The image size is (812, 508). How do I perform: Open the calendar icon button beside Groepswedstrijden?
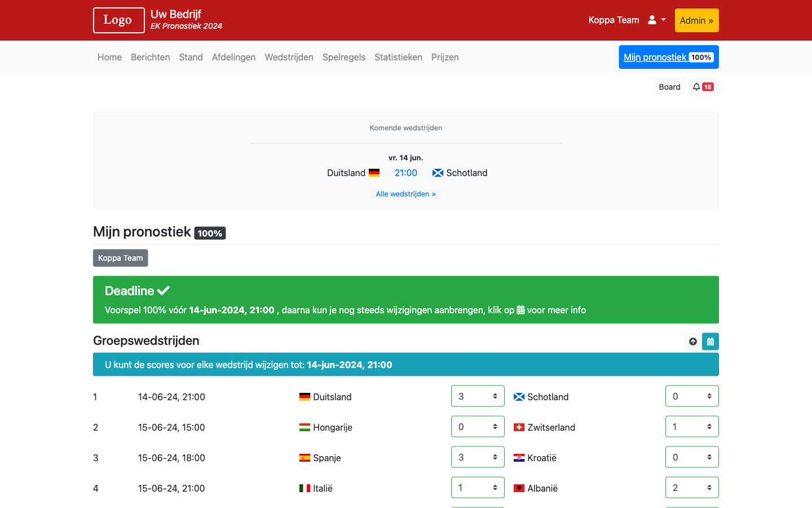[x=710, y=341]
